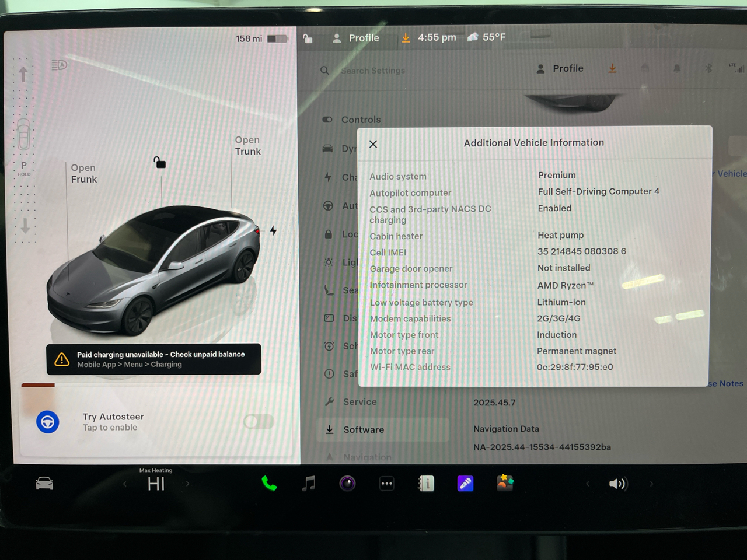
Task: Open the music player icon
Action: coord(309,484)
